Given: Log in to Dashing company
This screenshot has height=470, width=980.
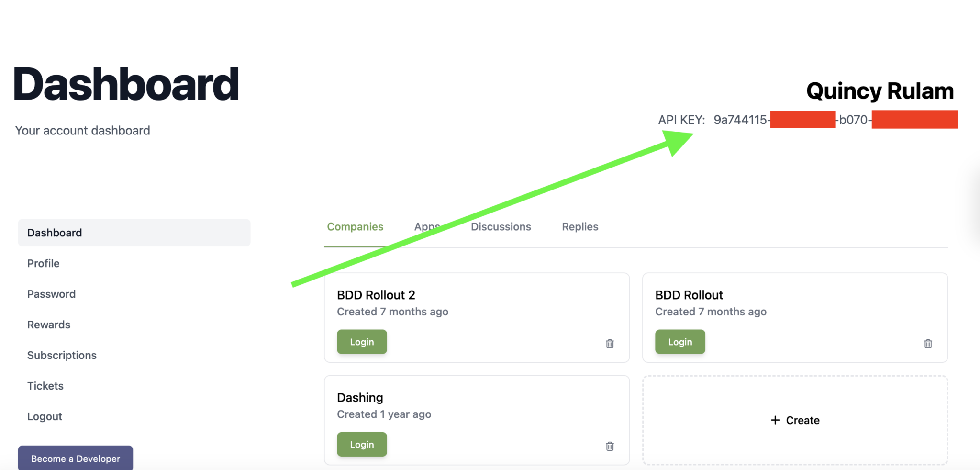Looking at the screenshot, I should pyautogui.click(x=362, y=444).
